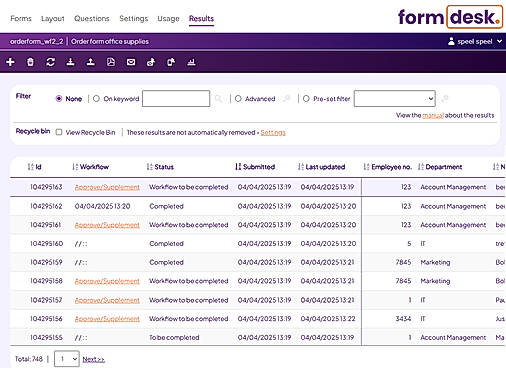Click 'To be completed' status cell
Screen dimensions: 506x368
pyautogui.click(x=174, y=337)
